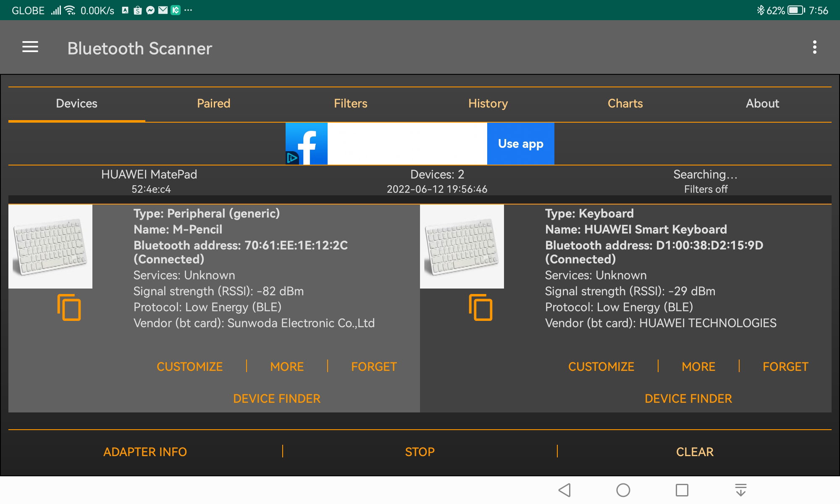The height and width of the screenshot is (504, 840).
Task: Open the Charts tab
Action: pyautogui.click(x=625, y=104)
